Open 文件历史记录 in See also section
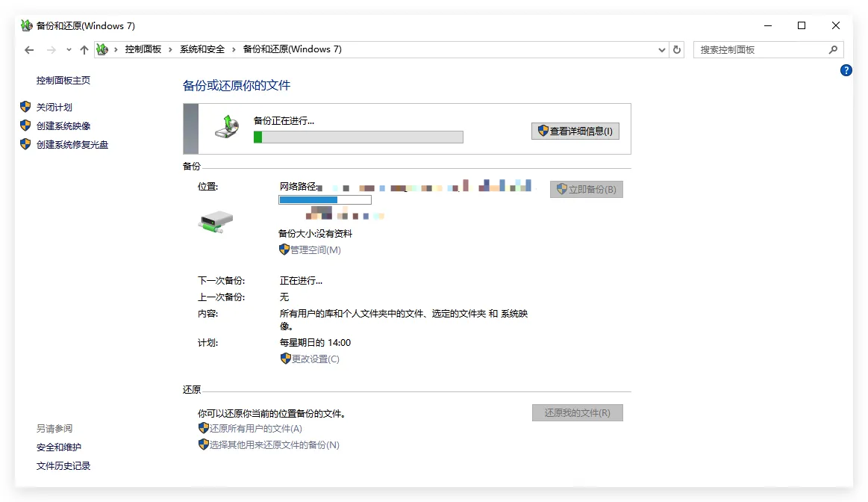The image size is (868, 502). (63, 466)
